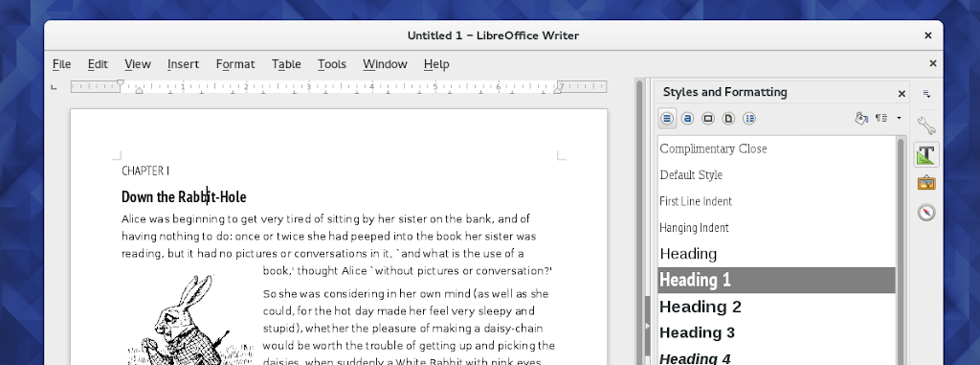Select Complimentary Close style

point(776,148)
